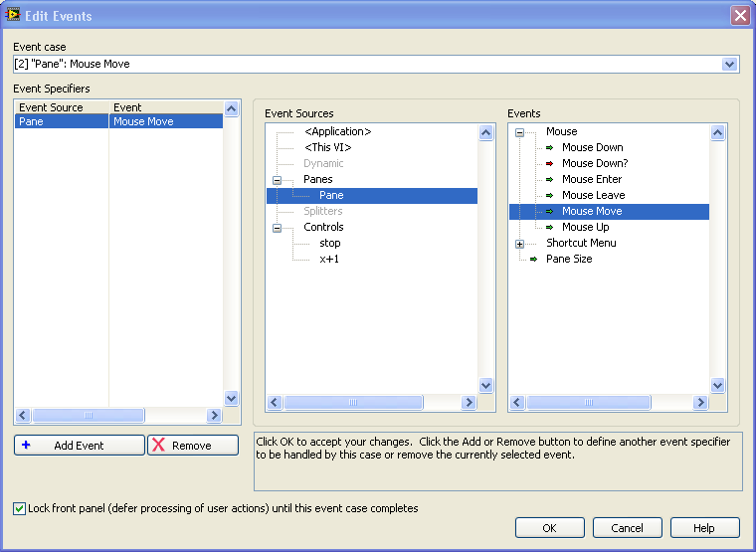Open the Event case dropdown
756x552 pixels.
729,64
